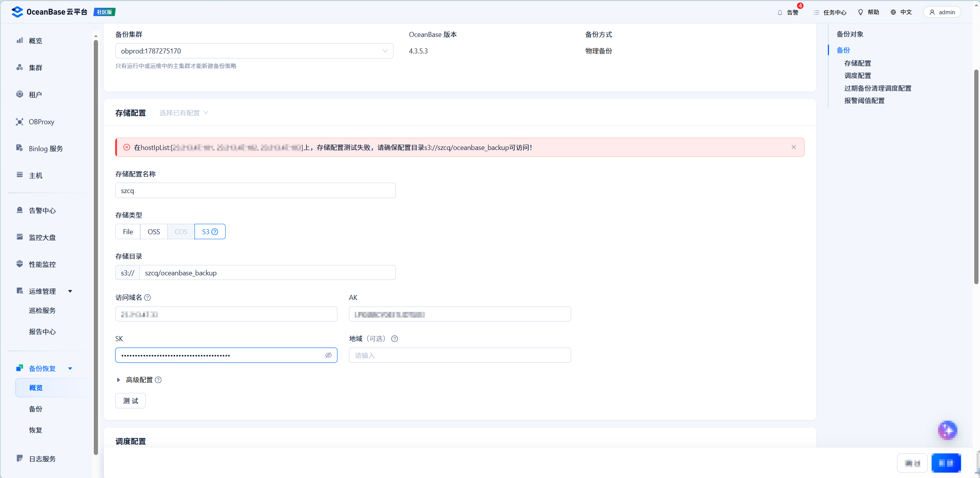Select COS storage type
Image resolution: width=980 pixels, height=478 pixels.
[181, 232]
